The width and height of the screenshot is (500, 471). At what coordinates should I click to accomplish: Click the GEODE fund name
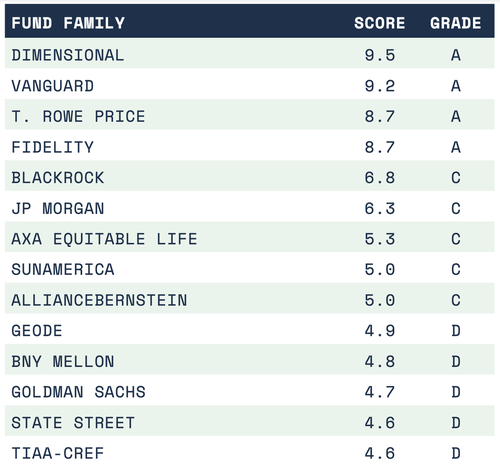tap(37, 331)
